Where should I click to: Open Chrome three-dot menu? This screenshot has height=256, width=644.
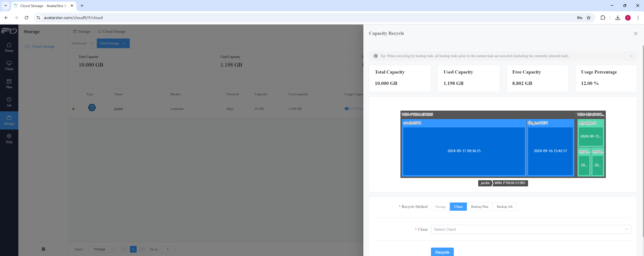[x=638, y=18]
